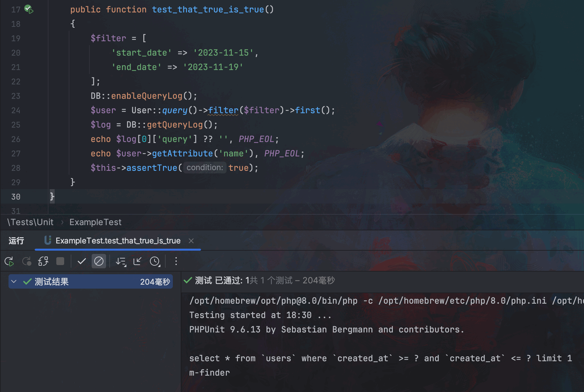Toggle auto-test rerun icon
This screenshot has width=584, height=392.
[43, 261]
